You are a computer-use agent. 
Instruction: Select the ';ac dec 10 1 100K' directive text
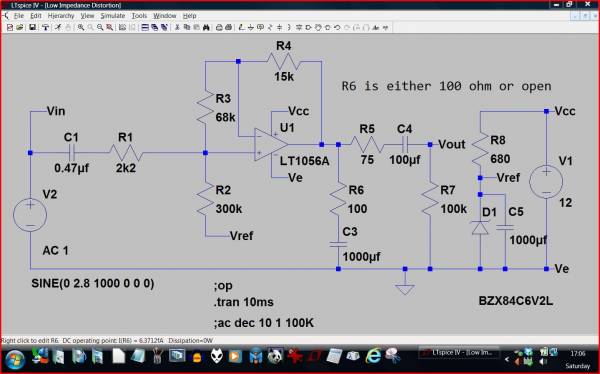pos(264,323)
